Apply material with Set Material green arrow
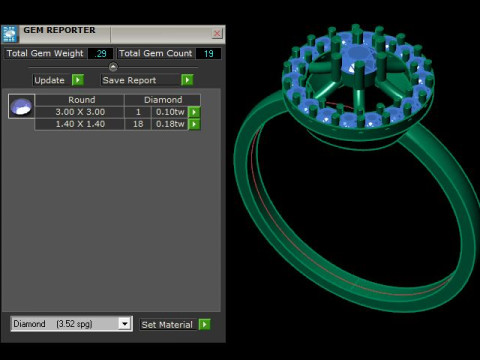Screen dimensions: 480x360 click(x=204, y=324)
